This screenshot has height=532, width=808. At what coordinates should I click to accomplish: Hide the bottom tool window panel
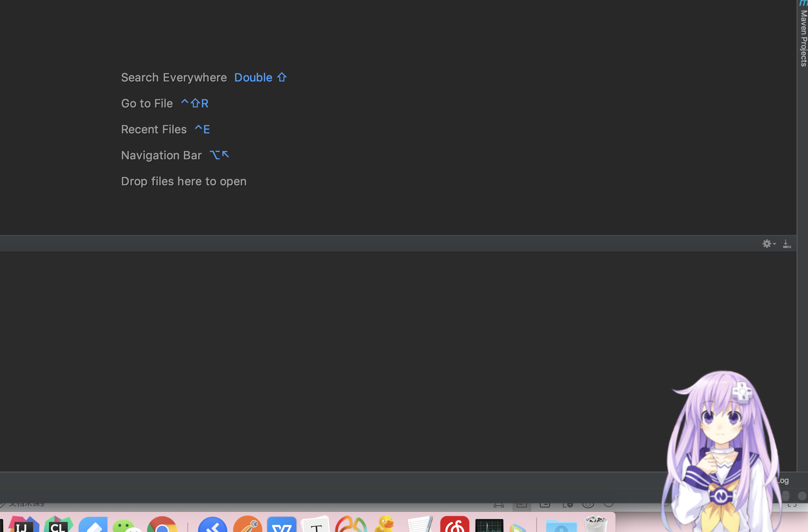[x=787, y=244]
